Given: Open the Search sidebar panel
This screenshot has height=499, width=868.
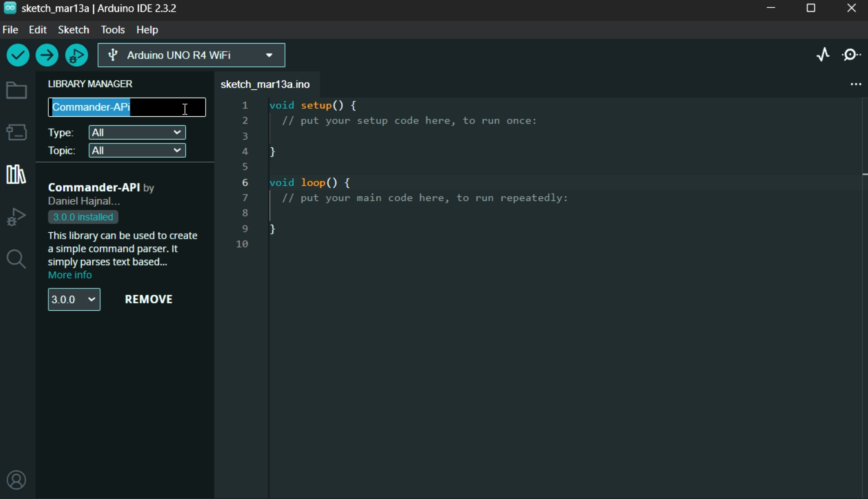Looking at the screenshot, I should pyautogui.click(x=16, y=259).
